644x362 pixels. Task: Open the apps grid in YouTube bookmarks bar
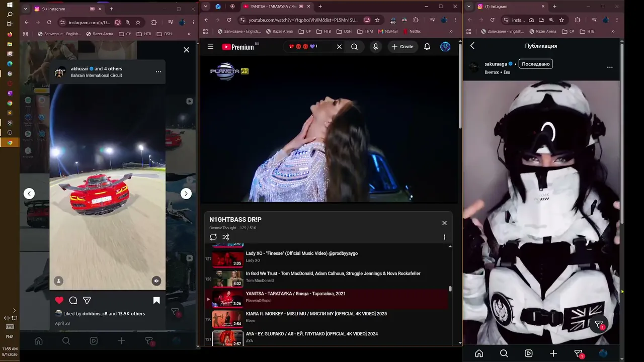tap(205, 31)
